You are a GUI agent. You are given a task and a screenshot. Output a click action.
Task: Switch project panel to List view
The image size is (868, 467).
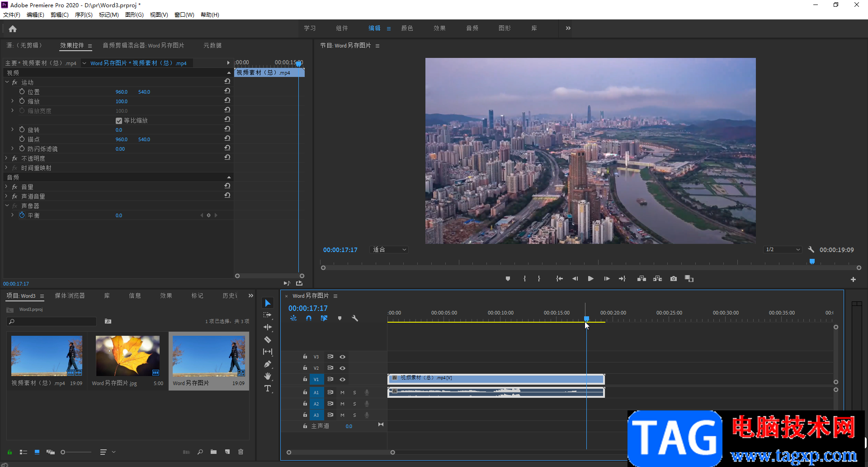click(24, 452)
